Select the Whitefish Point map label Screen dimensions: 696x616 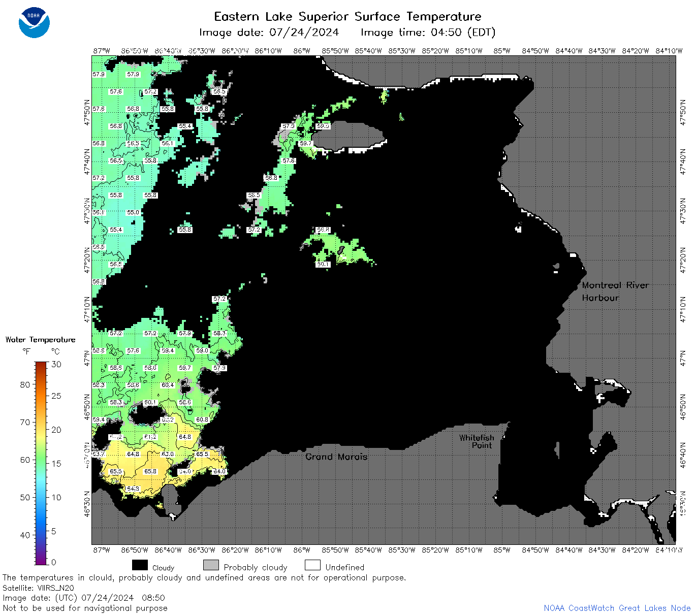477,441
